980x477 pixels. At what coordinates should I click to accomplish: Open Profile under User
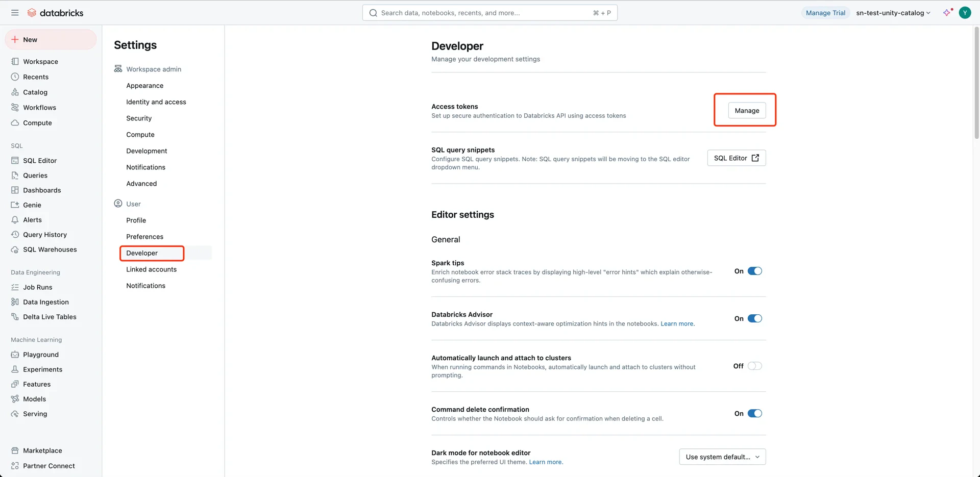(136, 220)
